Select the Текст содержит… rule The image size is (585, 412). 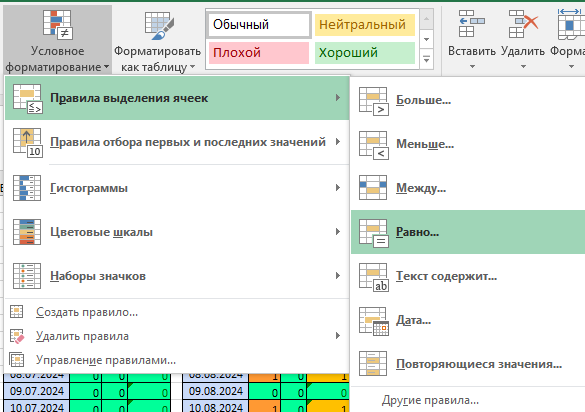pyautogui.click(x=468, y=276)
